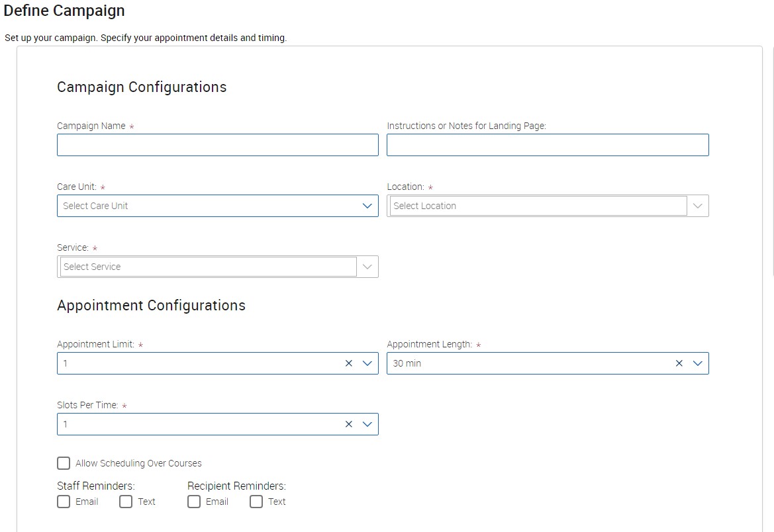Check Staff Reminders Email checkbox
The height and width of the screenshot is (532, 774).
(64, 502)
